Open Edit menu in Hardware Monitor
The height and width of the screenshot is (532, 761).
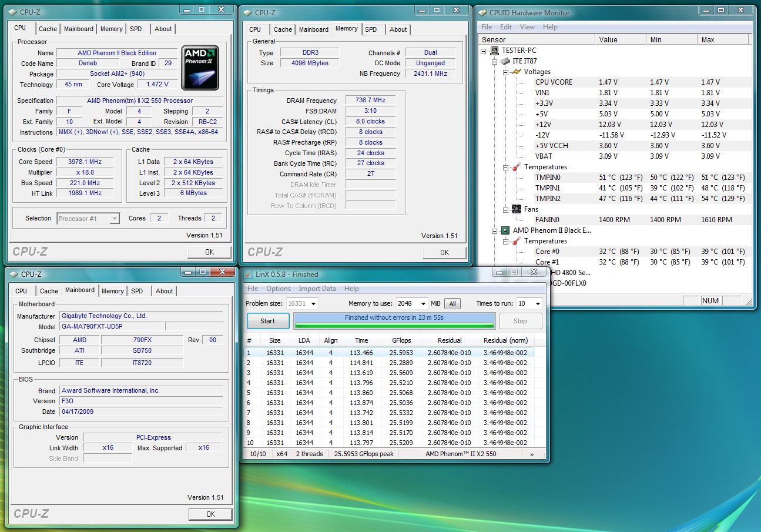[506, 27]
